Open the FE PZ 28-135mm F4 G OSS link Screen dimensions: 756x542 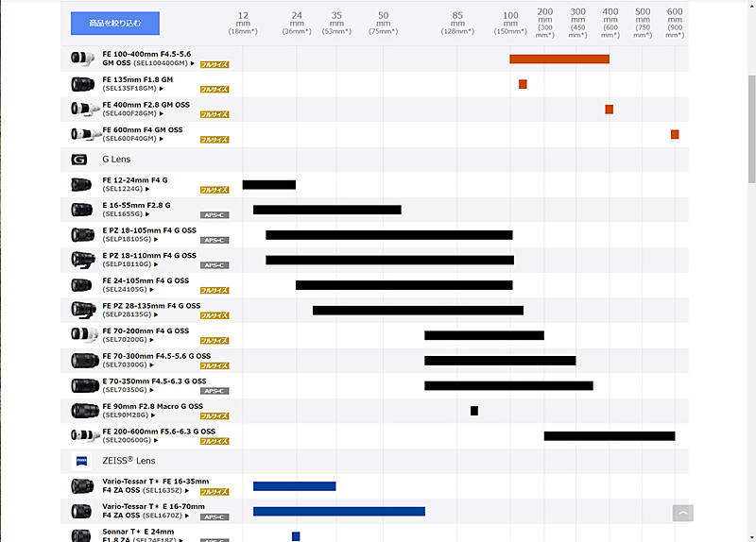point(151,310)
